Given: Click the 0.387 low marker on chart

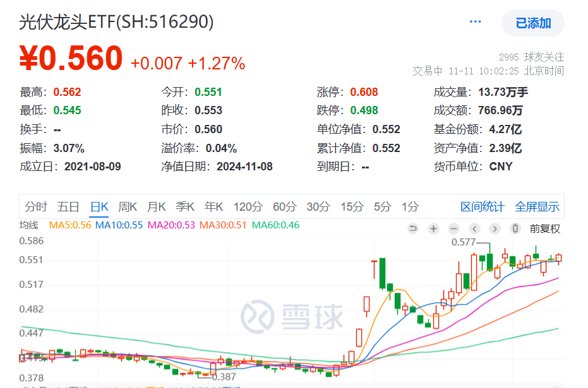Looking at the screenshot, I should (x=224, y=377).
